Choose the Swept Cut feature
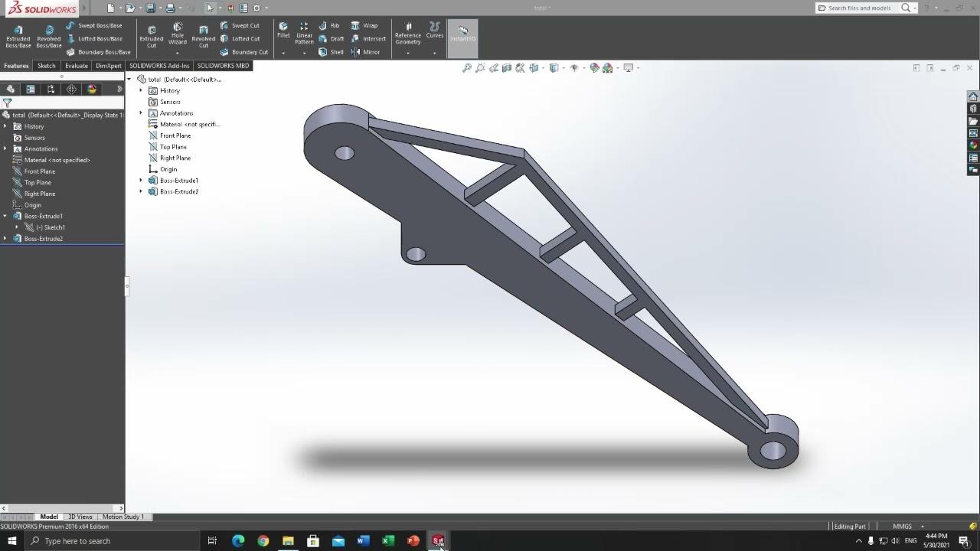This screenshot has width=980, height=551. point(240,25)
